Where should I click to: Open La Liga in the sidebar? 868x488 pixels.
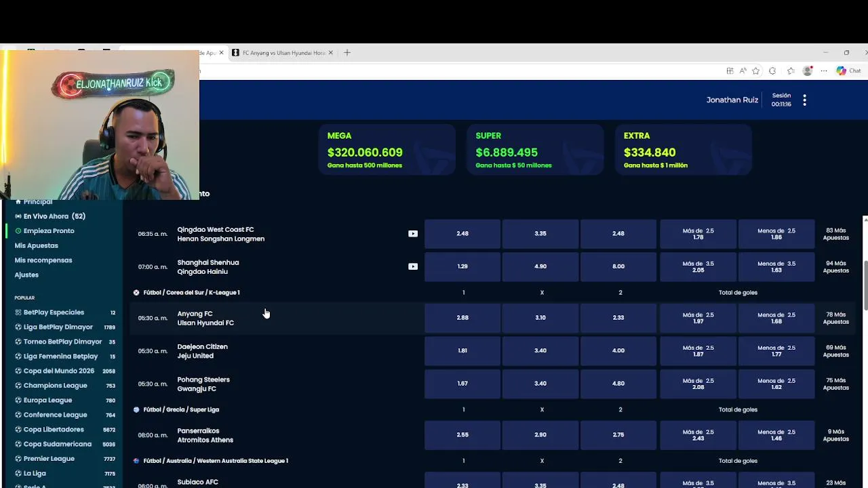pyautogui.click(x=65, y=474)
